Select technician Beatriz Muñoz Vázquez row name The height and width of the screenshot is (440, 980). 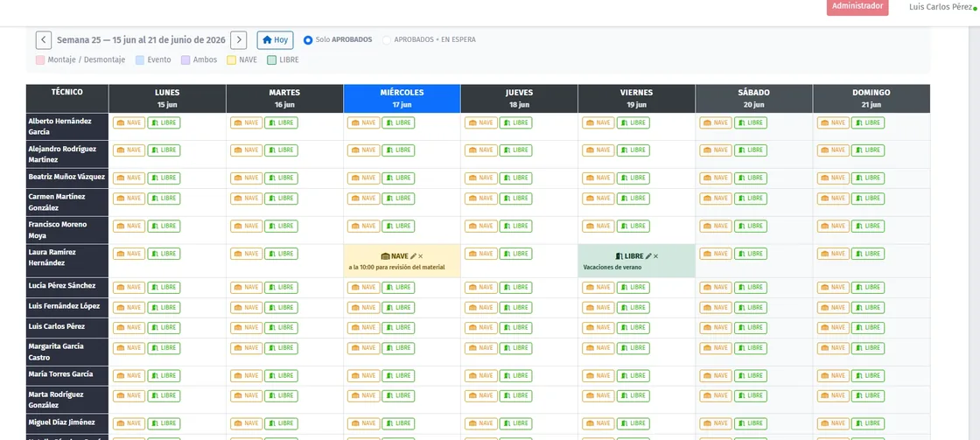[66, 178]
